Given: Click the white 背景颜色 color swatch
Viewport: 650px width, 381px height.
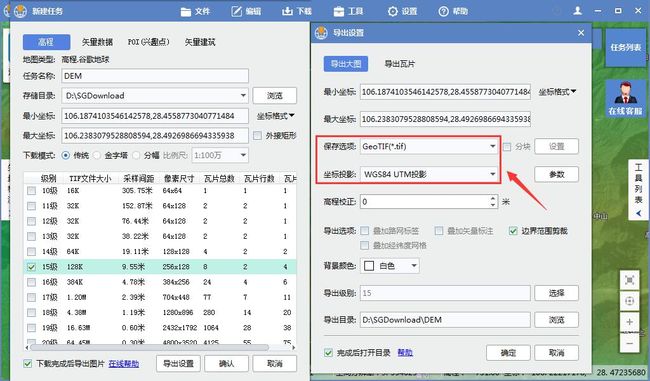Looking at the screenshot, I should pyautogui.click(x=369, y=266).
